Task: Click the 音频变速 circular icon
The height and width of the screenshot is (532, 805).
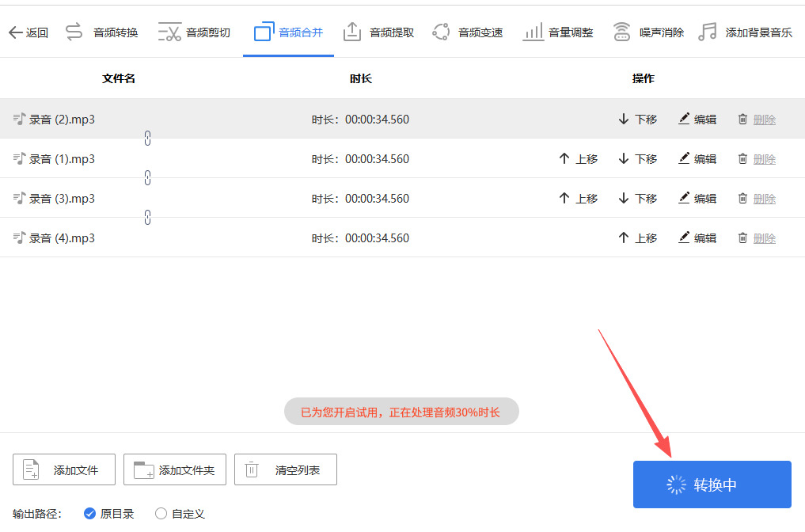Action: pos(441,32)
